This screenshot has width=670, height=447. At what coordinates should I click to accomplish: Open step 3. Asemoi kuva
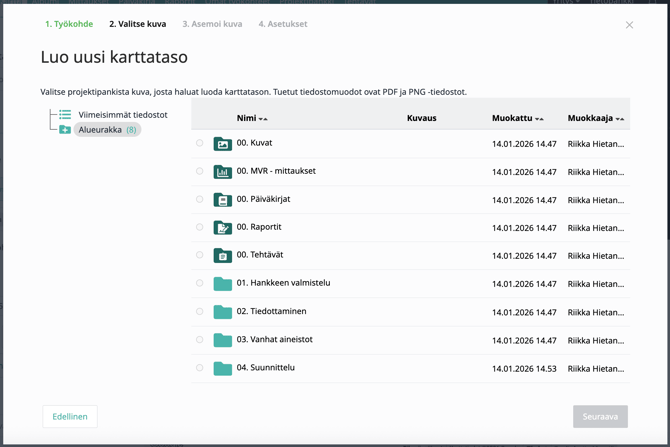[x=212, y=24]
